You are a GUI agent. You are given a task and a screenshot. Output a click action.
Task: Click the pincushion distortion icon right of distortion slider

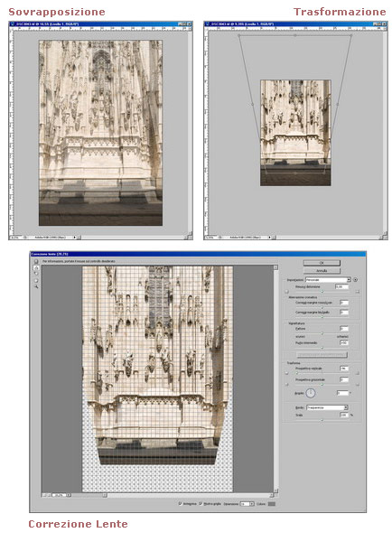click(358, 292)
